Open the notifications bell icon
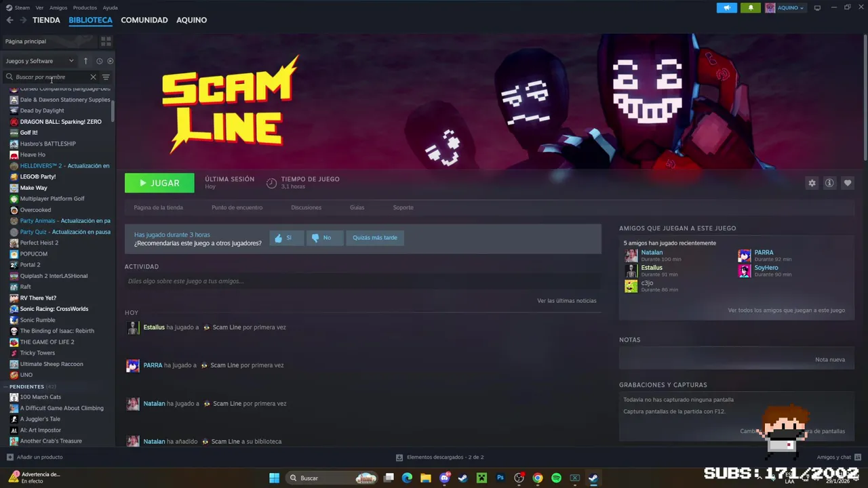The width and height of the screenshot is (868, 488). click(x=751, y=8)
